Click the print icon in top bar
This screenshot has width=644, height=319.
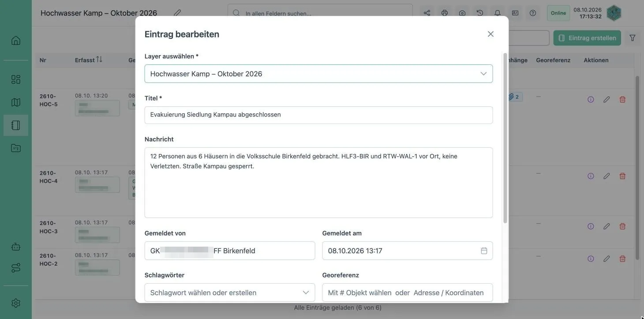pos(445,13)
